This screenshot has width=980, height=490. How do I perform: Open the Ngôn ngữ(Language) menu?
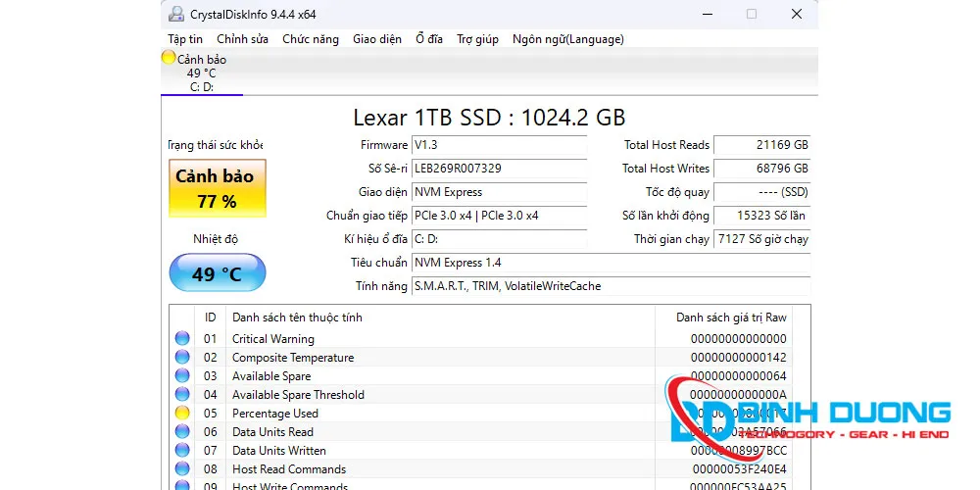pos(568,39)
